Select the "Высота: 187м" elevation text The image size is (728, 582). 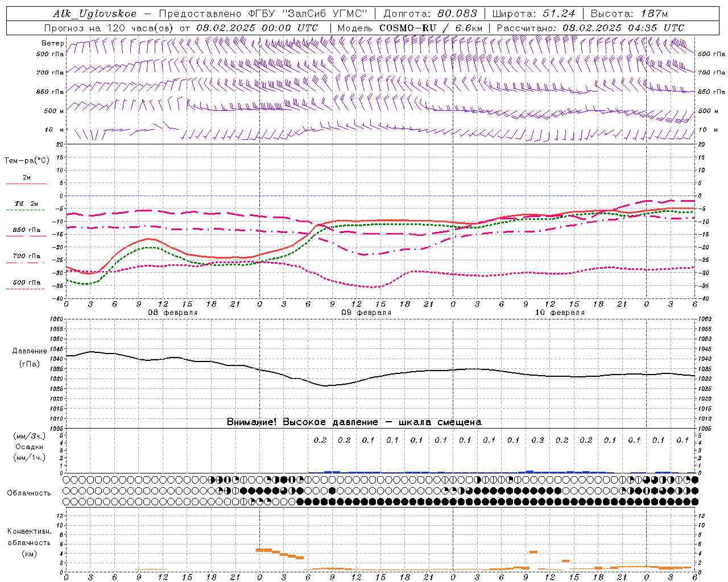[629, 14]
